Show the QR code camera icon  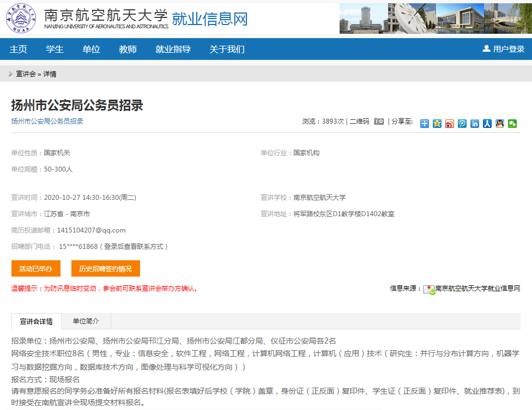click(379, 121)
